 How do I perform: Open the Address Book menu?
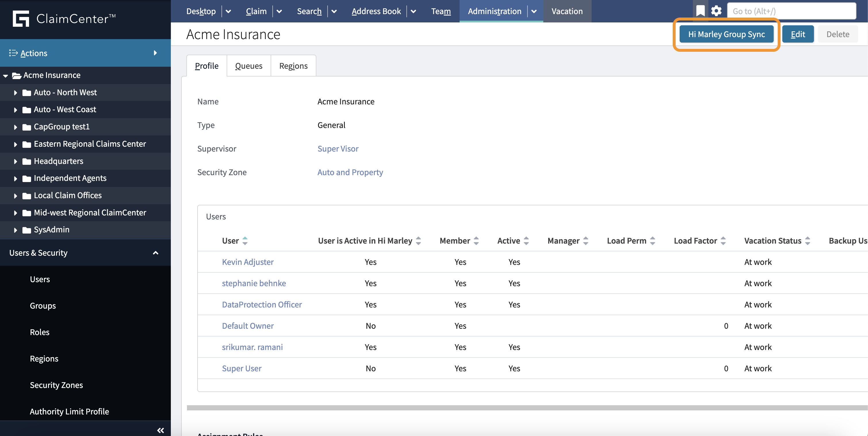[376, 11]
